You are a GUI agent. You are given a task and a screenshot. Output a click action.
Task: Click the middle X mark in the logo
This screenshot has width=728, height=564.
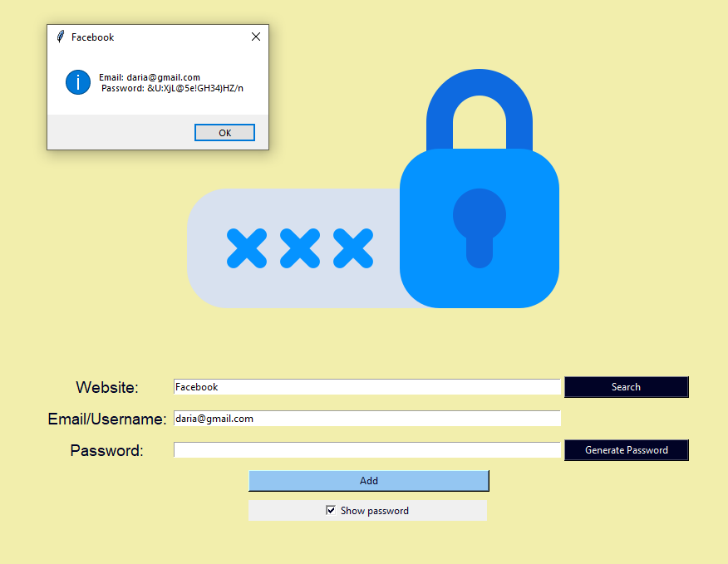[300, 248]
